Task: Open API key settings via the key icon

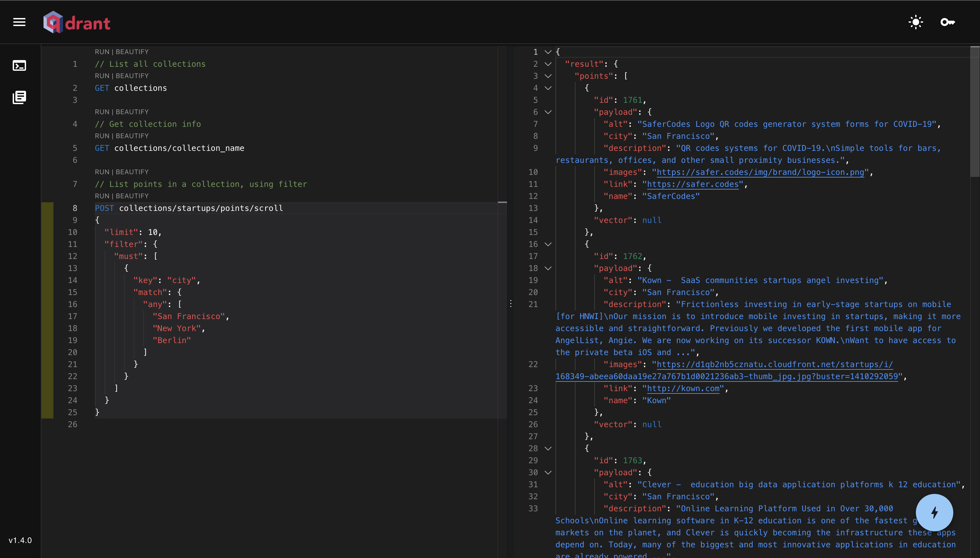Action: click(947, 22)
